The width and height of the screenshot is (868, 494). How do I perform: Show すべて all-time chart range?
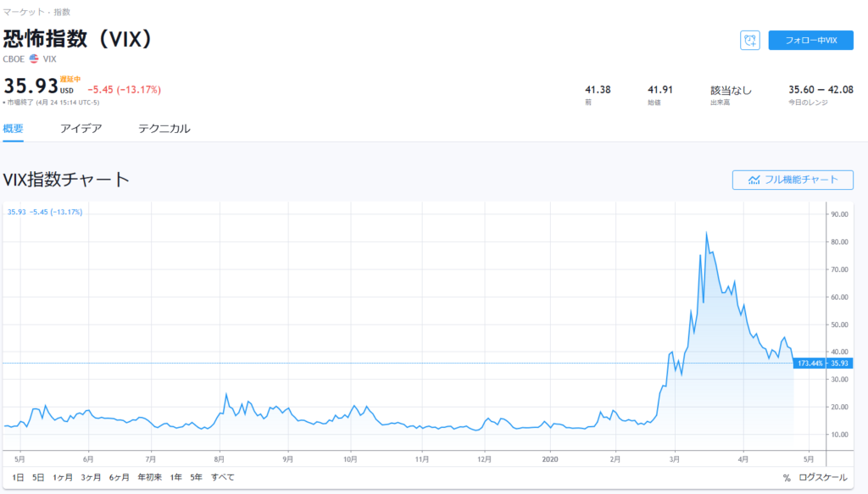[223, 478]
